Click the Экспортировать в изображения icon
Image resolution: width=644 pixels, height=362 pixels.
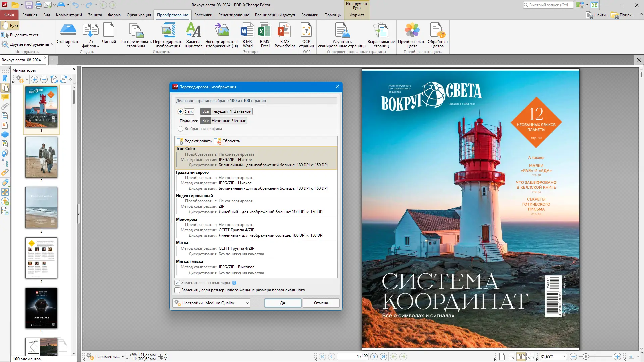(x=222, y=35)
